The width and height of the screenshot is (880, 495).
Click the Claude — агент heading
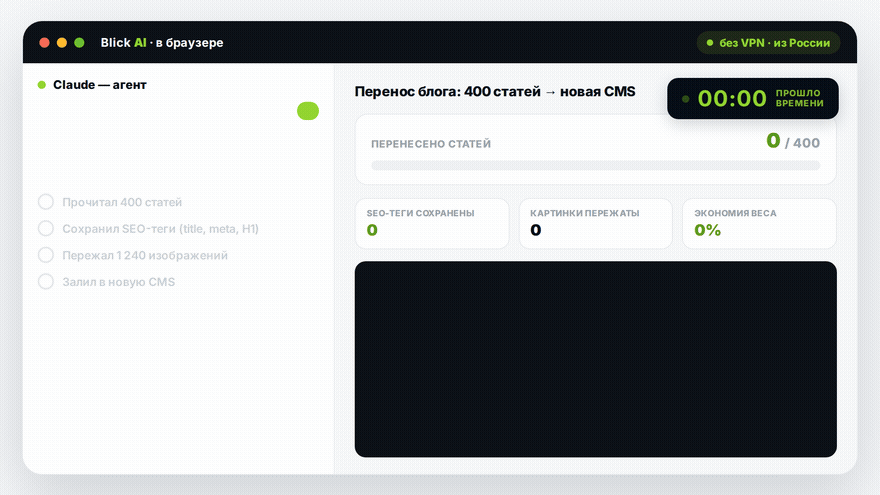pos(100,85)
